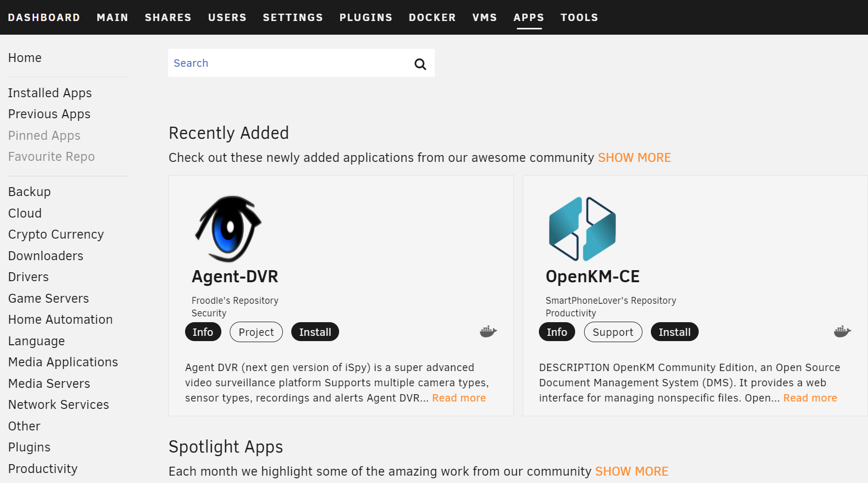Viewport: 868px width, 483px height.
Task: Open the Dashboard tab
Action: tap(44, 17)
